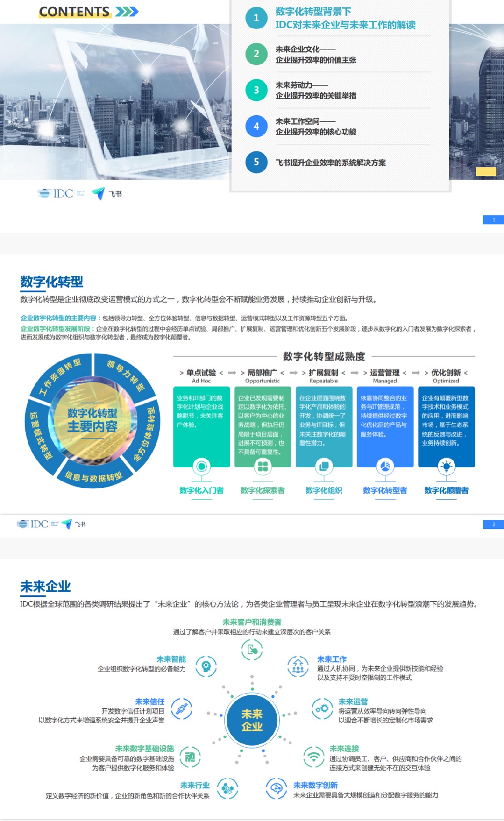Screen dimensions: 504x821
Task: Click the 优化创新 Optimized stage header
Action: [446, 376]
